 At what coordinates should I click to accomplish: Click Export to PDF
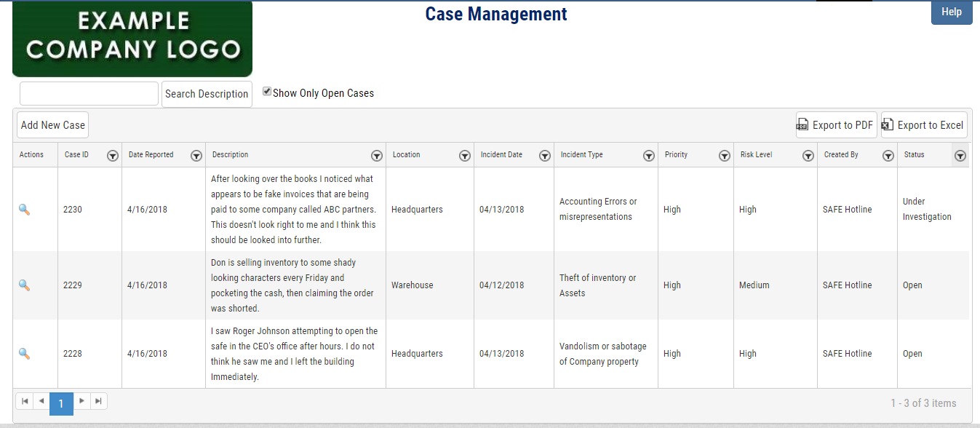pyautogui.click(x=834, y=125)
